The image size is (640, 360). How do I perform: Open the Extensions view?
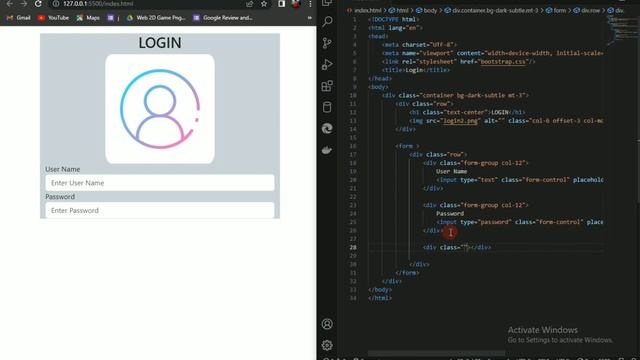tap(327, 86)
